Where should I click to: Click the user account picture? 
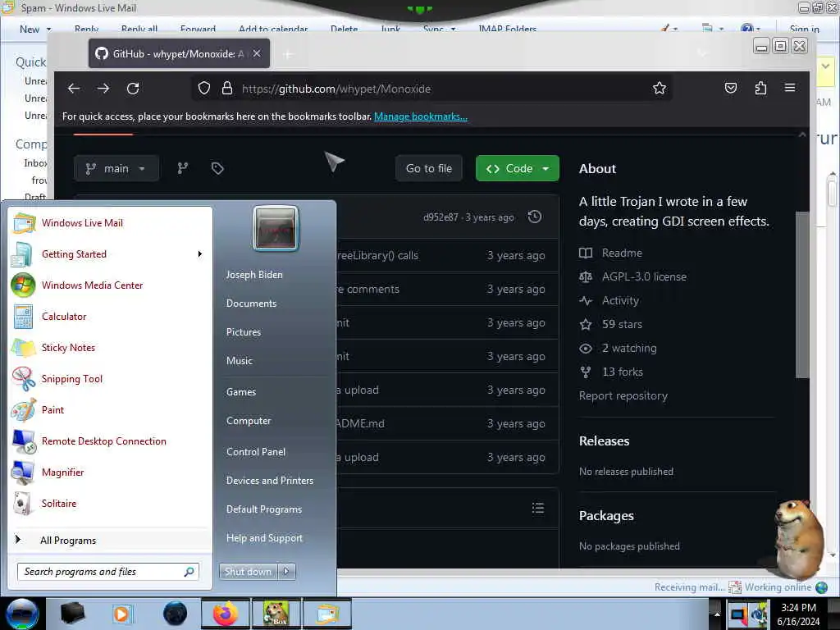point(276,228)
